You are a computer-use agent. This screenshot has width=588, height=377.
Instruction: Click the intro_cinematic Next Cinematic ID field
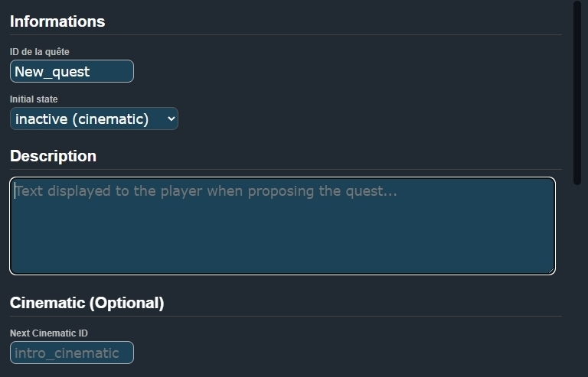[x=72, y=353]
